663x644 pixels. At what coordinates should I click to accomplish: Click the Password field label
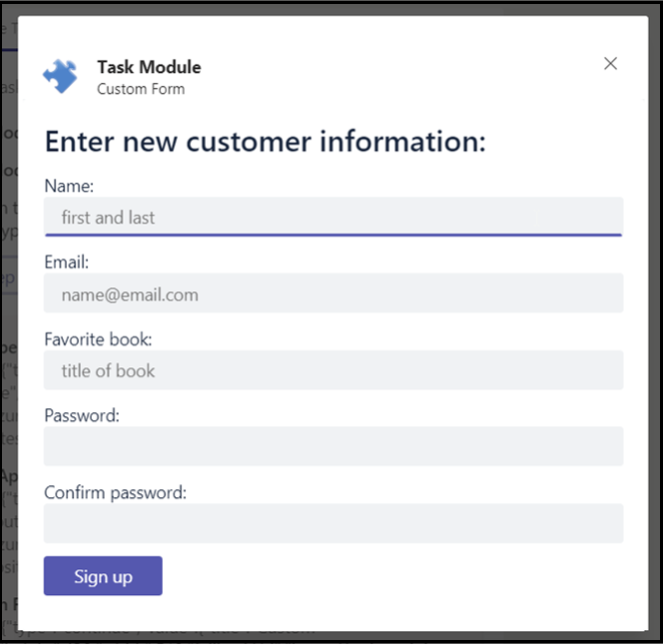(82, 415)
